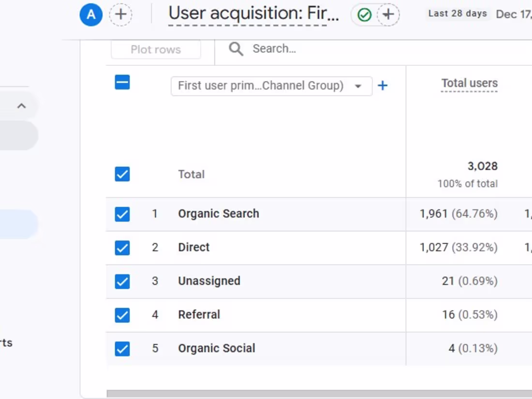Screen dimensions: 532x399
Task: Click the User acquisition report title
Action: point(253,14)
